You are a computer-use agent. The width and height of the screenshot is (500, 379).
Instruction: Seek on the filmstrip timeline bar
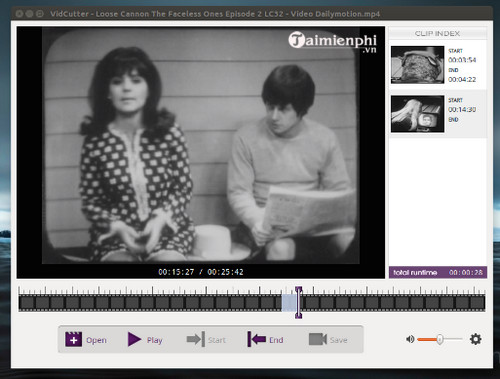[252, 302]
